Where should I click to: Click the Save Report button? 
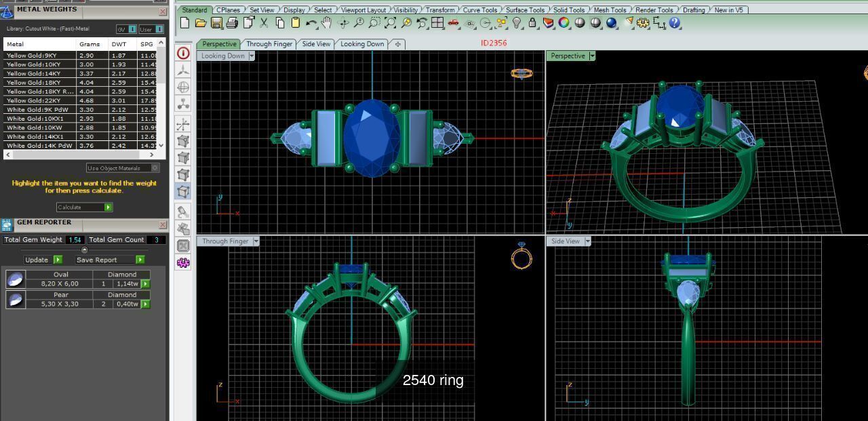(x=110, y=260)
